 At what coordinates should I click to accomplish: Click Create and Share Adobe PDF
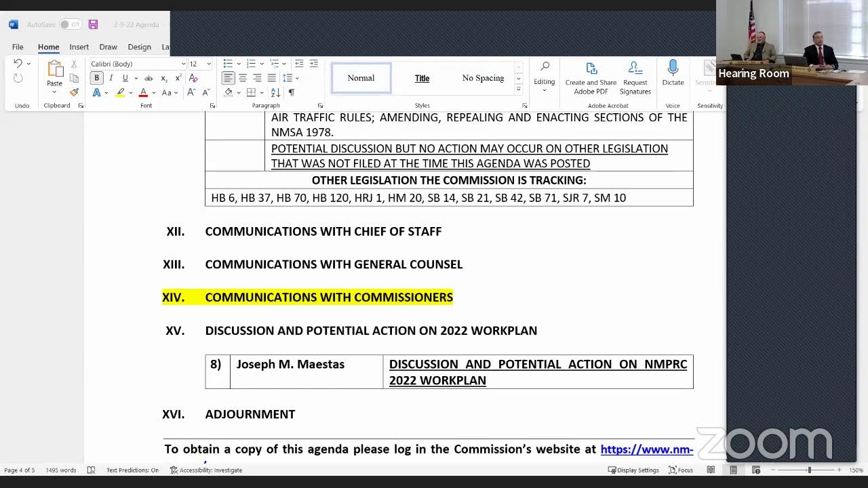[591, 78]
